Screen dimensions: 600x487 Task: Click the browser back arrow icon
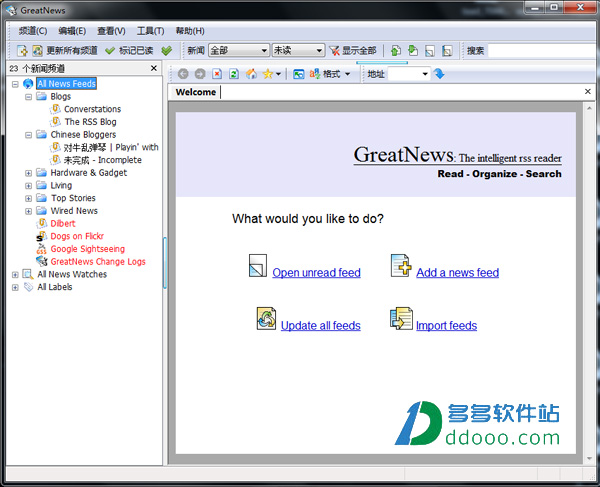tap(183, 73)
